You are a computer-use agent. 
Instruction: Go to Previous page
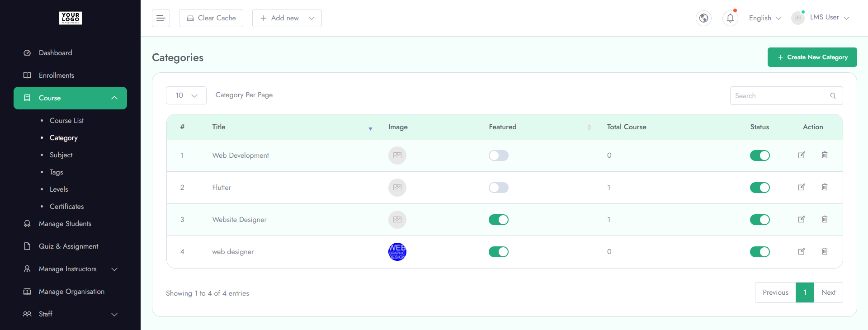tap(775, 292)
